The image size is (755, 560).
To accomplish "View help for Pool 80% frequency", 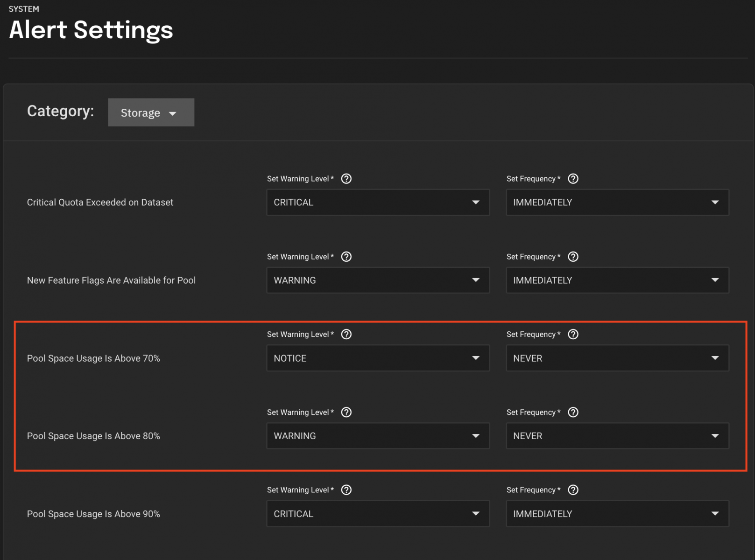I will tap(573, 413).
